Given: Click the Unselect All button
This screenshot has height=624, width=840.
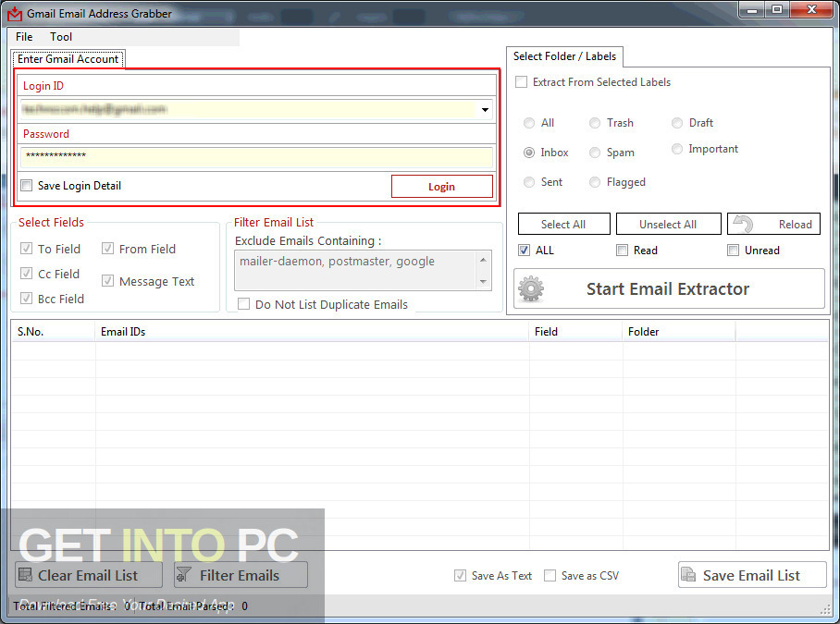Looking at the screenshot, I should coord(668,224).
